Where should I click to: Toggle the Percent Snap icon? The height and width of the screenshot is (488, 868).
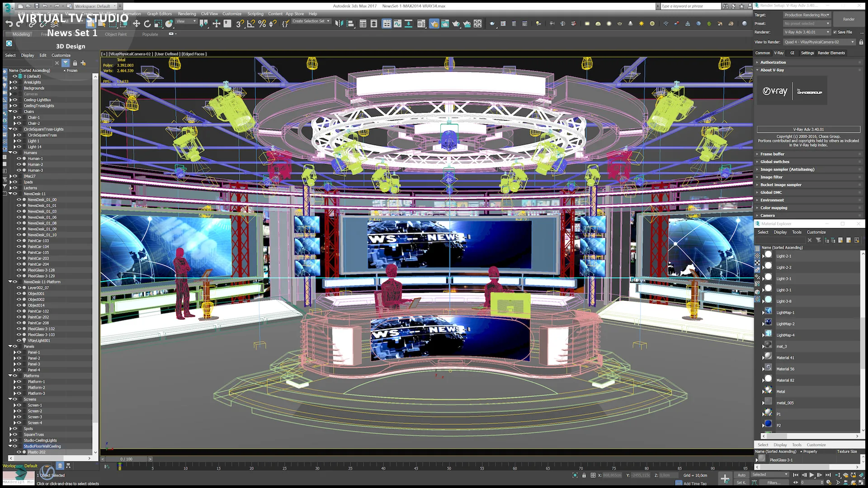tap(262, 24)
